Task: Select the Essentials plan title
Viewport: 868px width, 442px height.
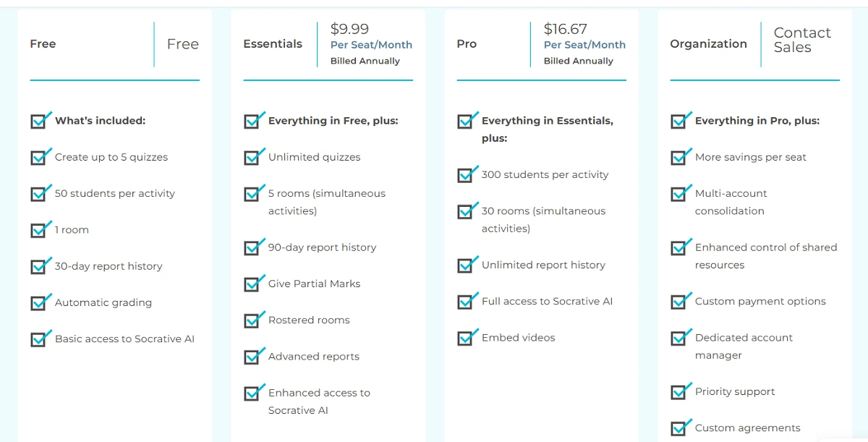Action: pos(273,44)
